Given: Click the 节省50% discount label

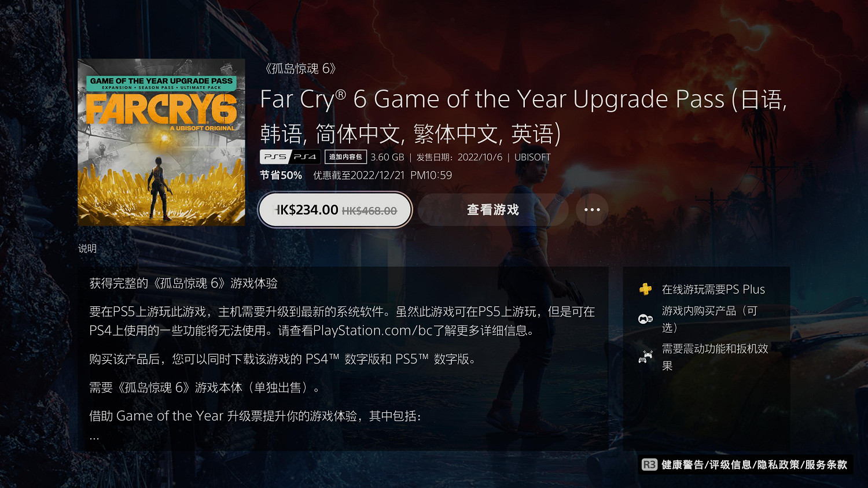Looking at the screenshot, I should (281, 175).
